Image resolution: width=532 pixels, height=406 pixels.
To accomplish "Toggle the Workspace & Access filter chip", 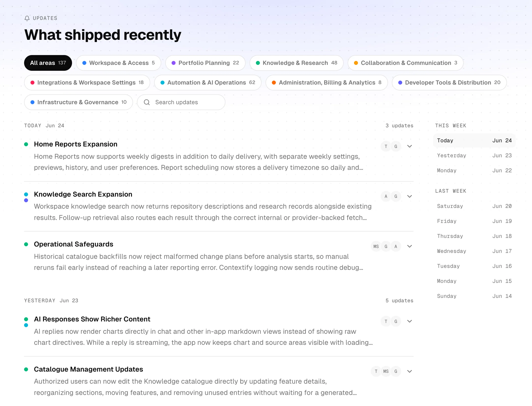I will click(118, 63).
